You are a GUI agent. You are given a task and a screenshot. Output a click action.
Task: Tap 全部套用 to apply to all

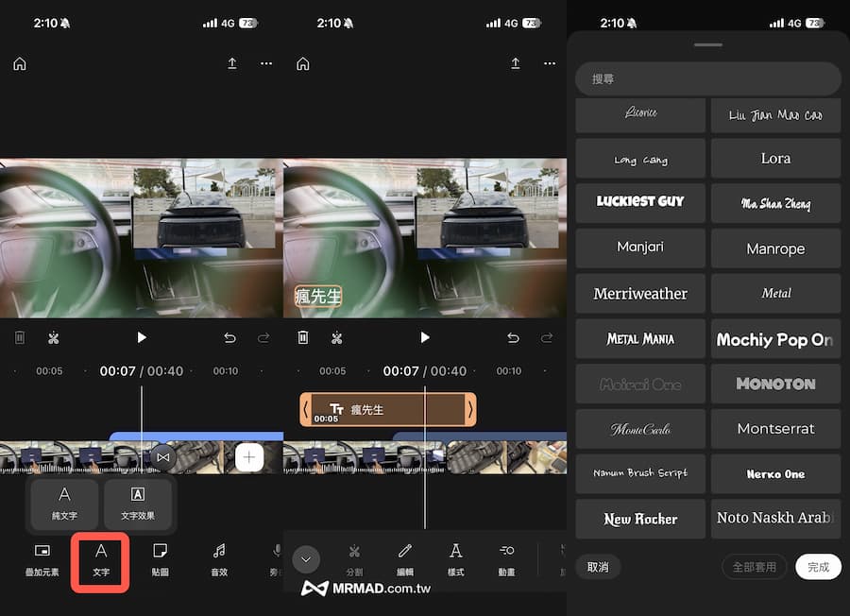(754, 567)
